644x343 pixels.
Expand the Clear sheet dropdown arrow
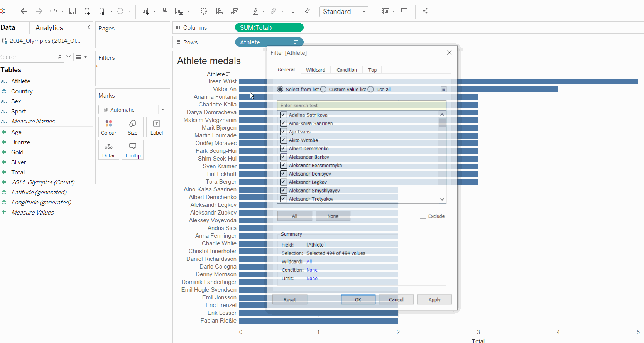pos(188,12)
